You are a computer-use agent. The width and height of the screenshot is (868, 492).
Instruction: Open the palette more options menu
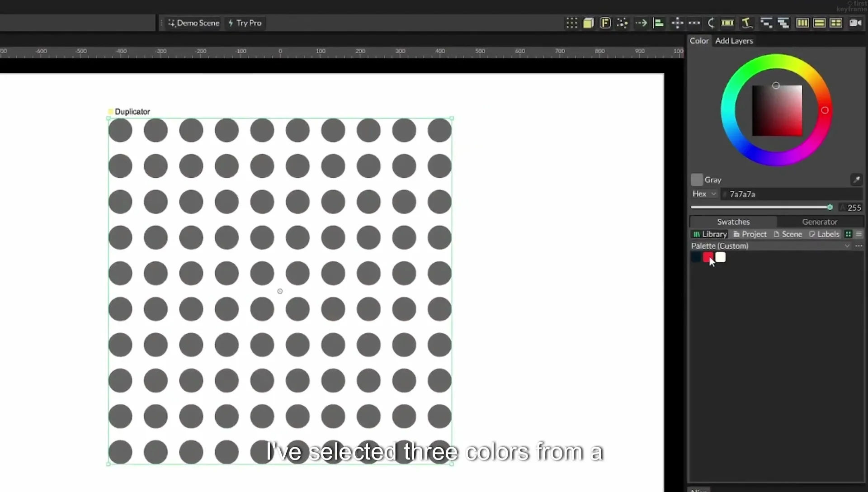click(859, 246)
